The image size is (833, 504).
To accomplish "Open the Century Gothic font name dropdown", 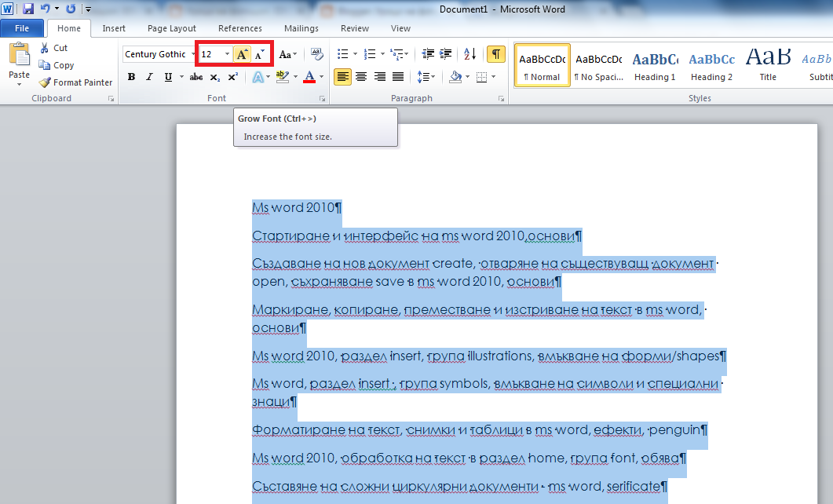I will tap(193, 54).
